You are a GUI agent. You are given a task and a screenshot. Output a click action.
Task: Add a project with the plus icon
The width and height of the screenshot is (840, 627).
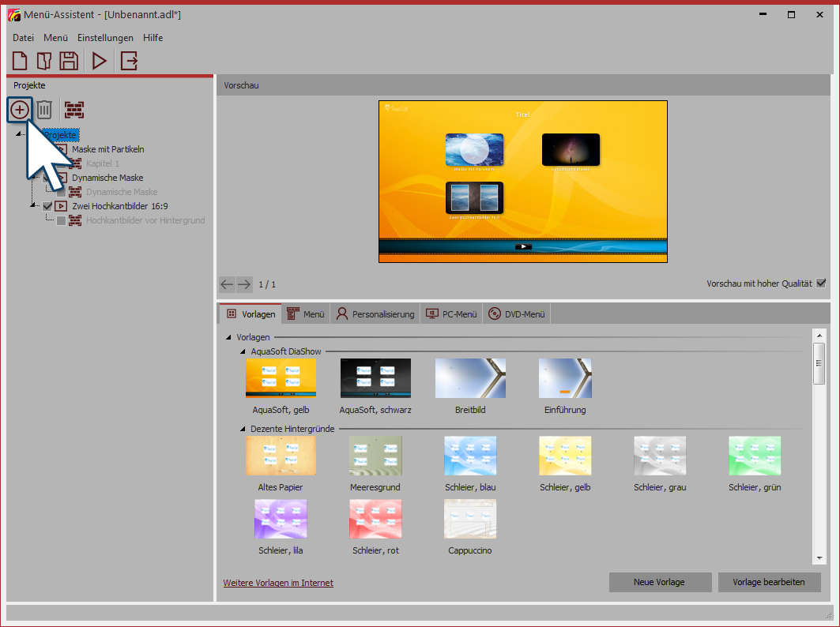click(x=20, y=110)
